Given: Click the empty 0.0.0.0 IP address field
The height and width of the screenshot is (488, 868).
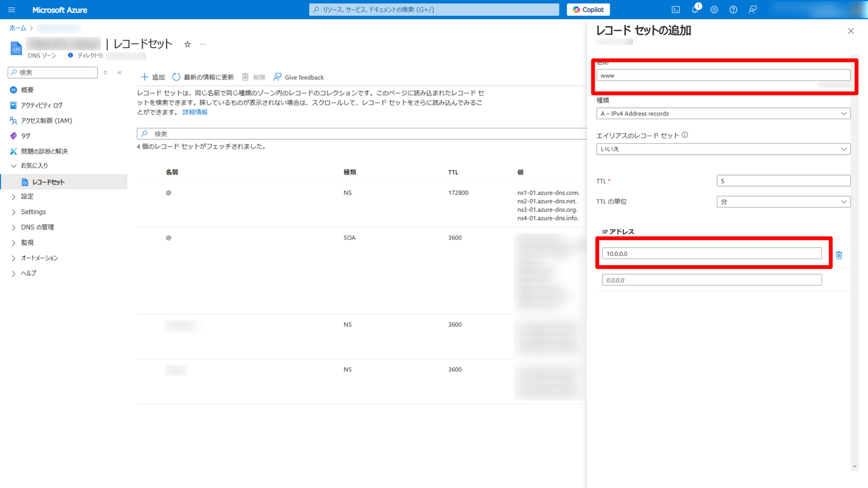Looking at the screenshot, I should [x=712, y=280].
